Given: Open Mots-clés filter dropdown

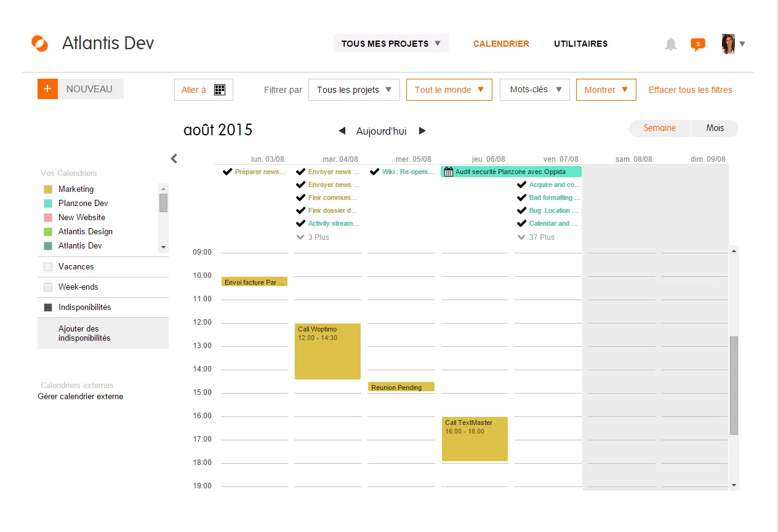Looking at the screenshot, I should click(x=535, y=90).
